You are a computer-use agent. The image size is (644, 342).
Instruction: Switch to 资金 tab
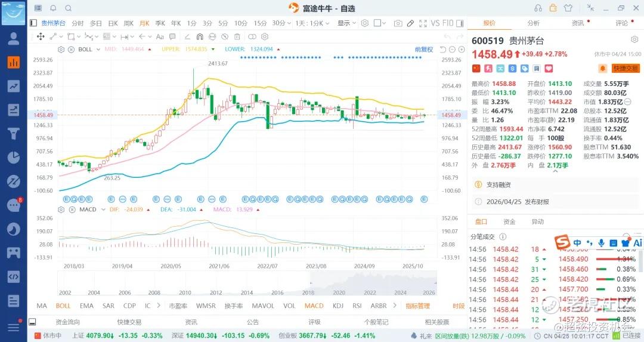[509, 221]
